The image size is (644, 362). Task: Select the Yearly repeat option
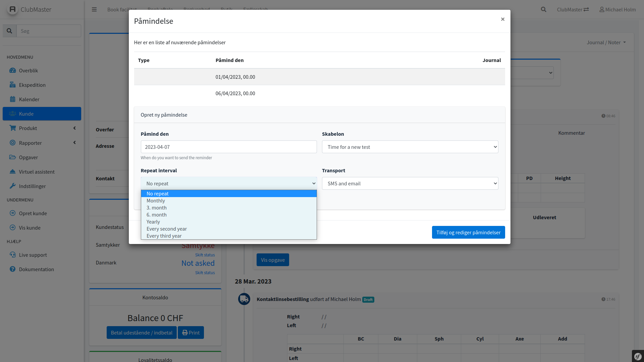pyautogui.click(x=153, y=222)
